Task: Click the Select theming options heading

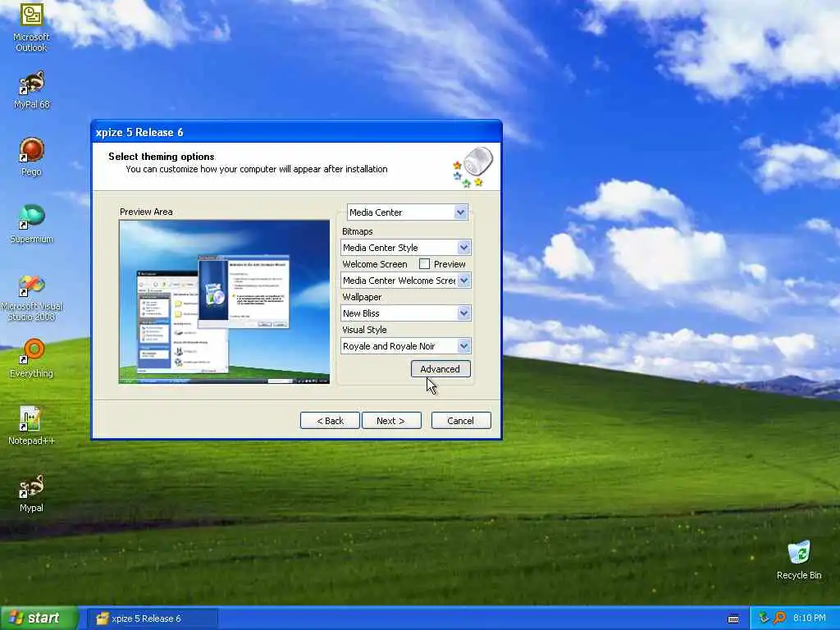Action: (162, 157)
